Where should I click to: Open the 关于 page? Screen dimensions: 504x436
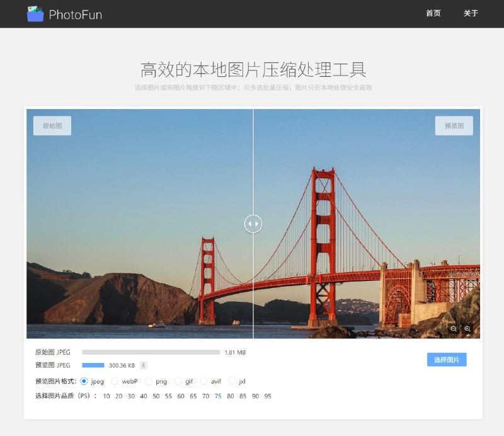471,13
